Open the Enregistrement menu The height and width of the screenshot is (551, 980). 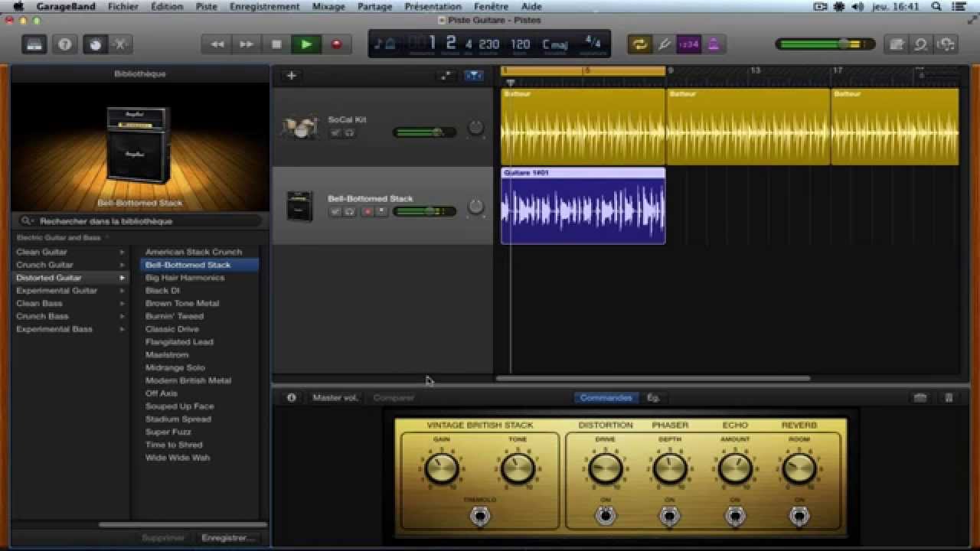264,6
